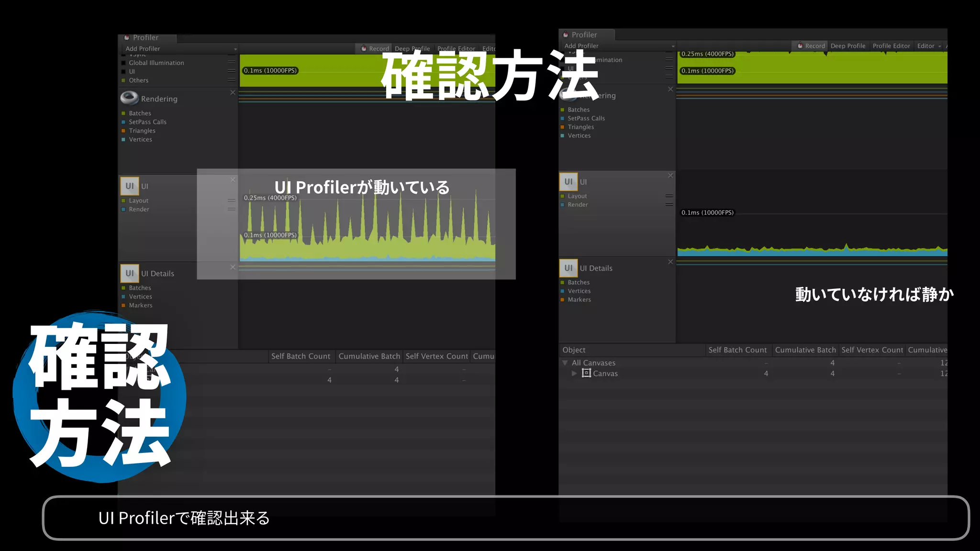Toggle Deep Profile in right Profiler
Image resolution: width=980 pixels, height=551 pixels.
tap(848, 45)
